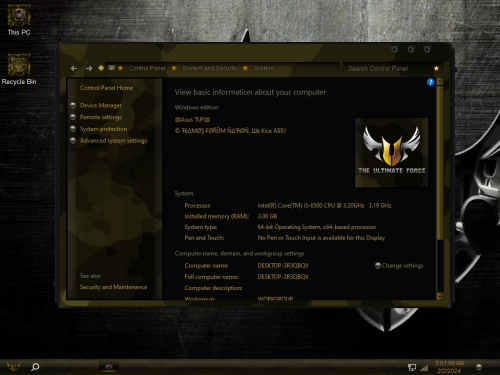Viewport: 500px width, 375px height.
Task: Navigate to Control Panel breadcrumb
Action: click(x=147, y=68)
